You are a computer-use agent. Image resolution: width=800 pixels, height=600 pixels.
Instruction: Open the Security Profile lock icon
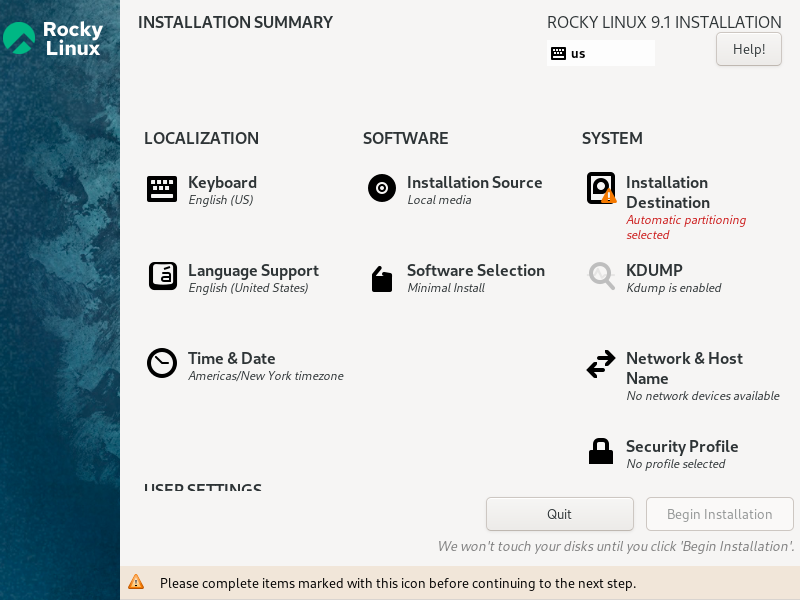[x=601, y=452]
